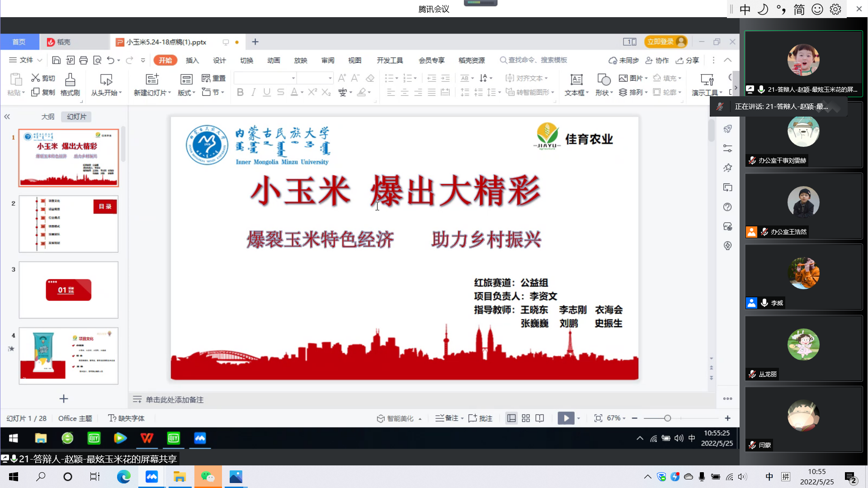This screenshot has height=488, width=868.
Task: Increase font size with A+ icon
Action: point(342,78)
